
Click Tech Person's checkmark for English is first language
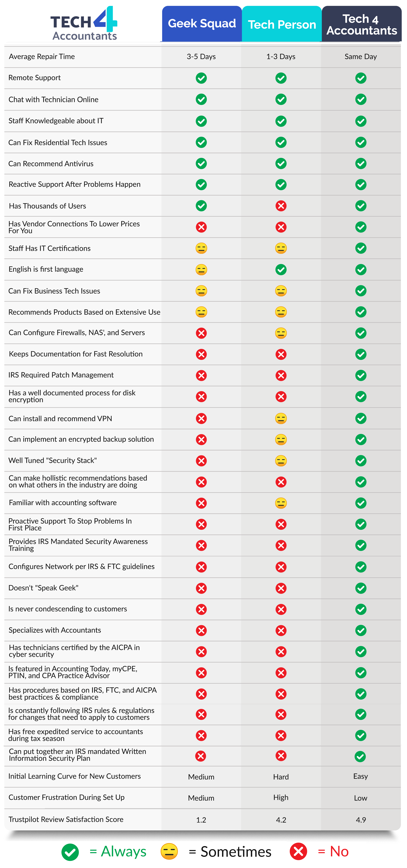click(281, 270)
